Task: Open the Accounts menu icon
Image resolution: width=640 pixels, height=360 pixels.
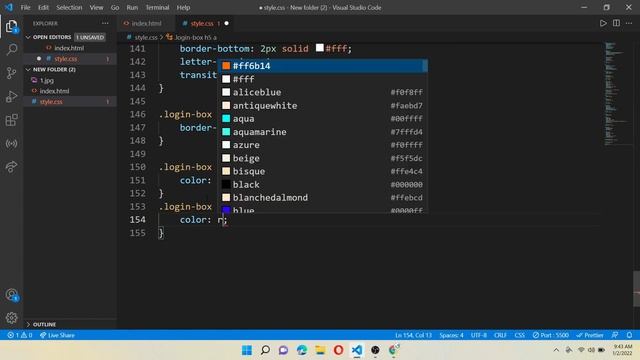Action: [x=11, y=295]
